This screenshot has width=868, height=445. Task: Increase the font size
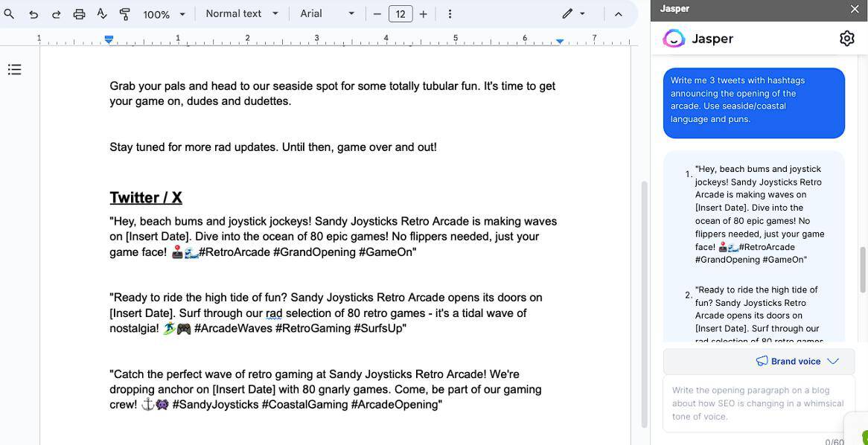tap(423, 14)
